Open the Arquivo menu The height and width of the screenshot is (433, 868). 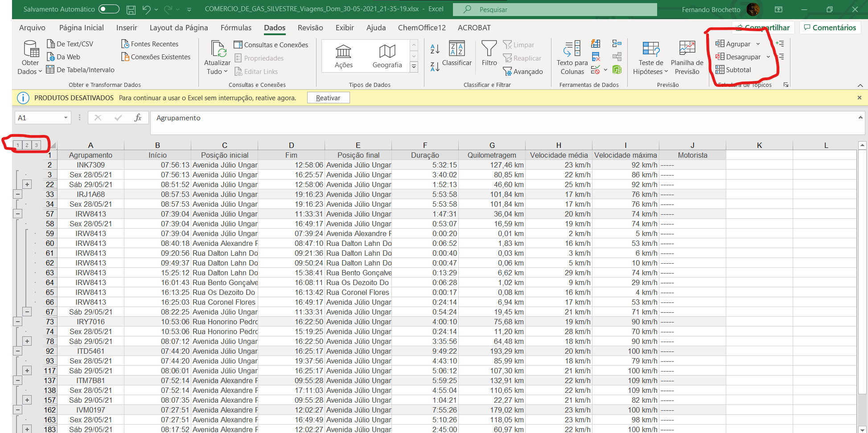32,28
